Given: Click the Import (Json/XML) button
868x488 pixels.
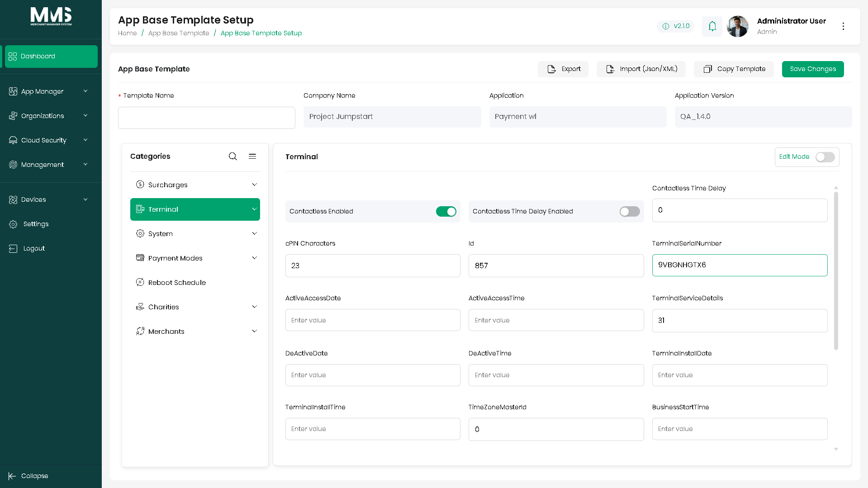Looking at the screenshot, I should 641,69.
